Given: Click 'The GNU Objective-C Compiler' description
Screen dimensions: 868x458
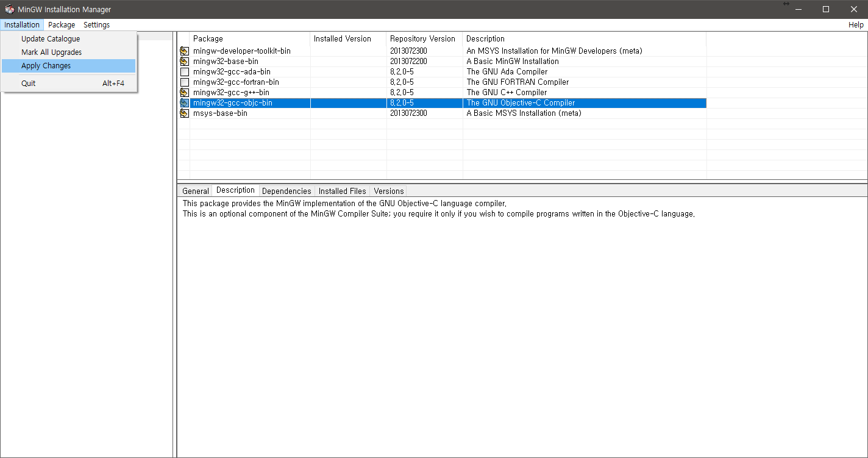Looking at the screenshot, I should 521,103.
